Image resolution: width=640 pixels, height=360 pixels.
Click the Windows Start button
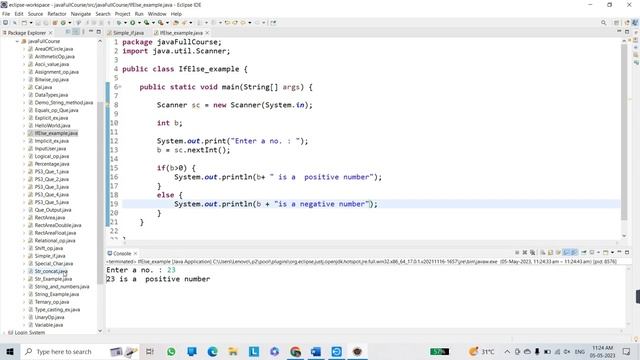9,351
